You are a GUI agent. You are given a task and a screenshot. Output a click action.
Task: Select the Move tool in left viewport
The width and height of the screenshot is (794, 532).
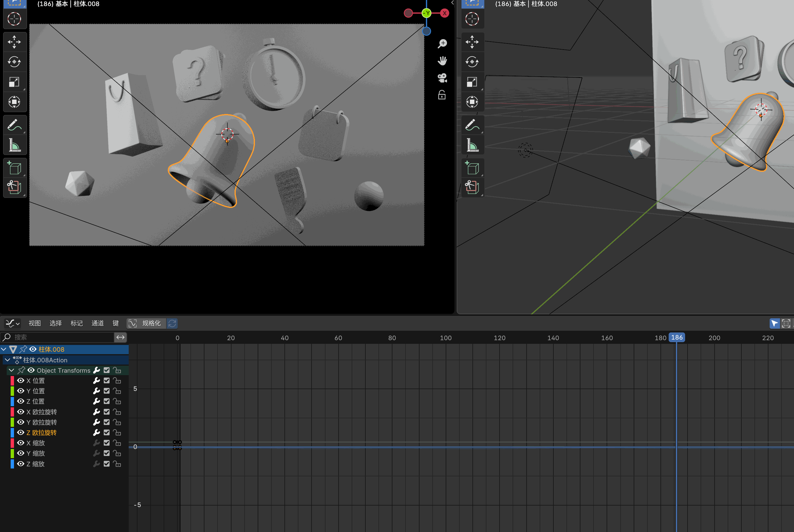point(14,42)
